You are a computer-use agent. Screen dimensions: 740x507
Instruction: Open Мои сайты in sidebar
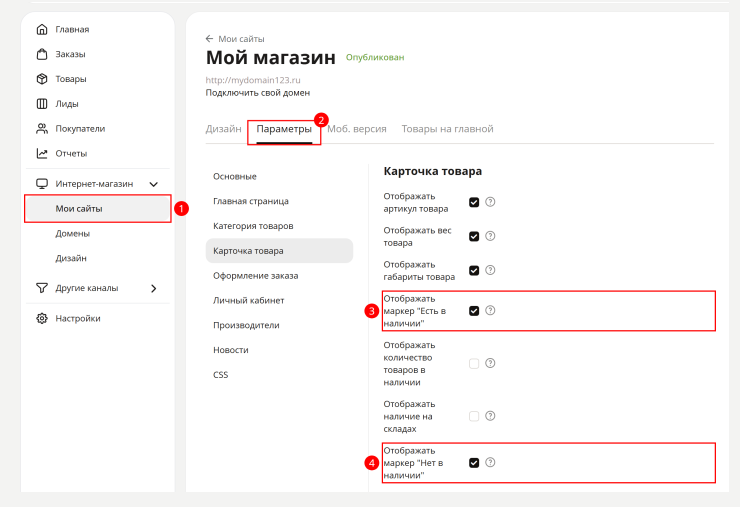click(98, 209)
